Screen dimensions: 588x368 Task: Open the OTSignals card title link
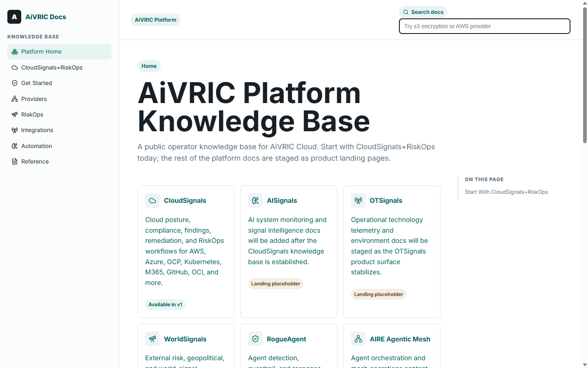386,200
